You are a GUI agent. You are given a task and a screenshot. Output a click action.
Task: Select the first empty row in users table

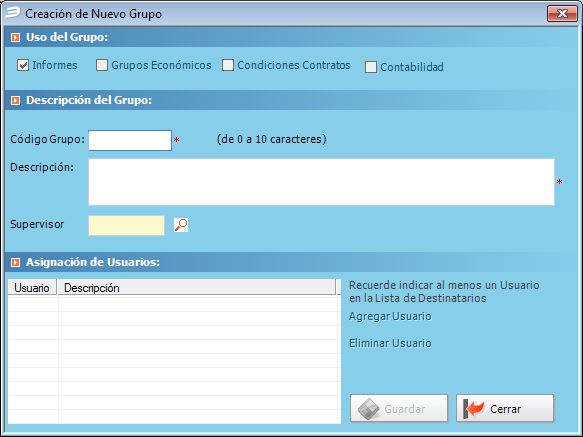tap(174, 304)
